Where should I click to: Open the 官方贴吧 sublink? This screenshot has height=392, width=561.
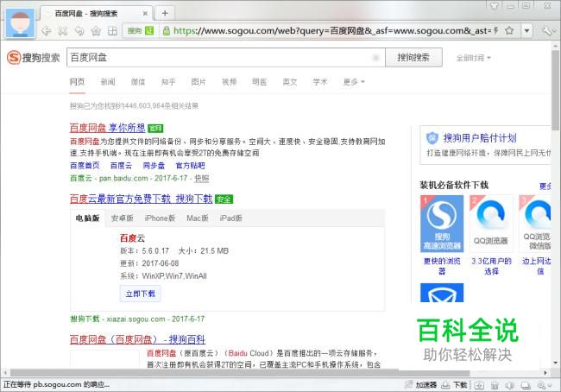point(191,166)
